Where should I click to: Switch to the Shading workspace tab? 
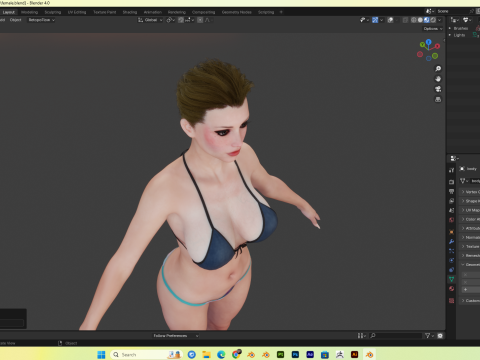pyautogui.click(x=130, y=12)
